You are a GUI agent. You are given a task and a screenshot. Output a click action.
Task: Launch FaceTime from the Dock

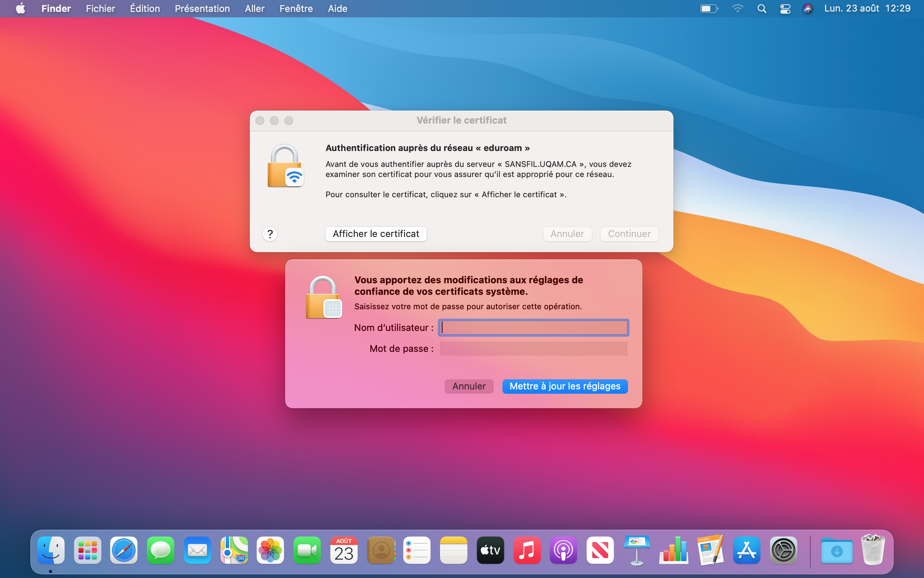[307, 551]
